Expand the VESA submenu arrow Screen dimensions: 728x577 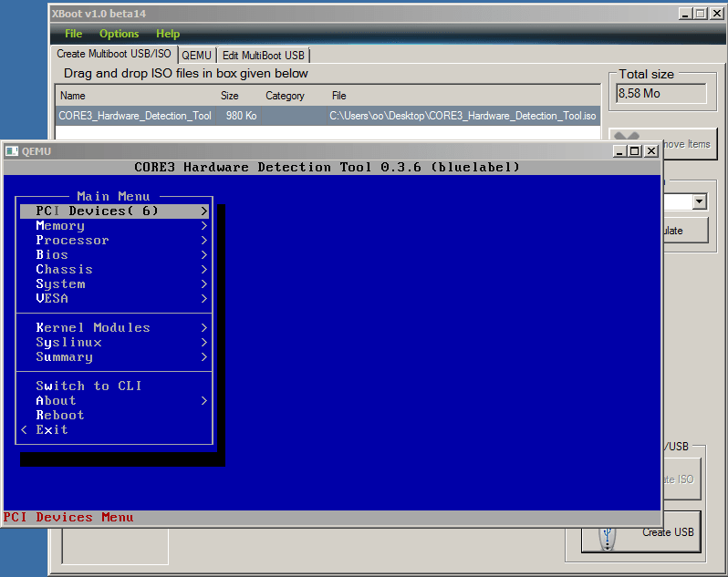(204, 298)
